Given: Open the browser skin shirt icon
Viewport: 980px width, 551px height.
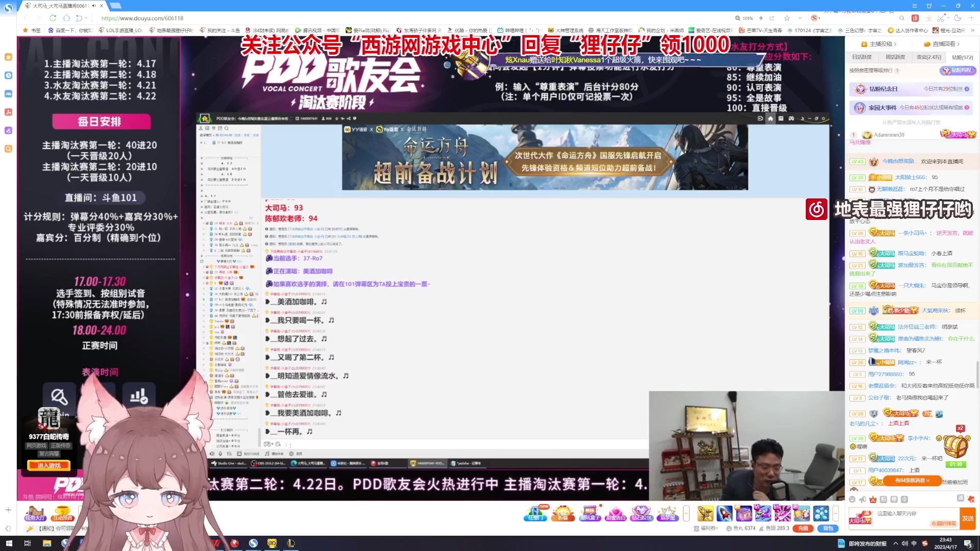Looking at the screenshot, I should tap(929, 6).
